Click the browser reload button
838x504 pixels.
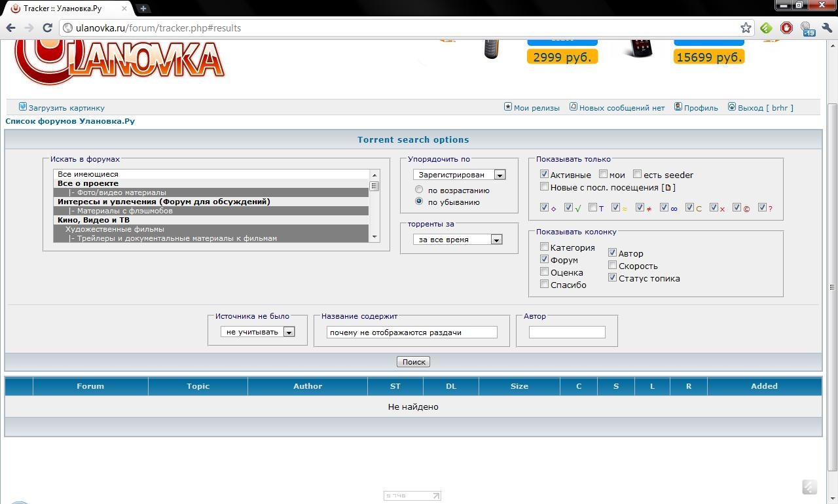coord(47,28)
